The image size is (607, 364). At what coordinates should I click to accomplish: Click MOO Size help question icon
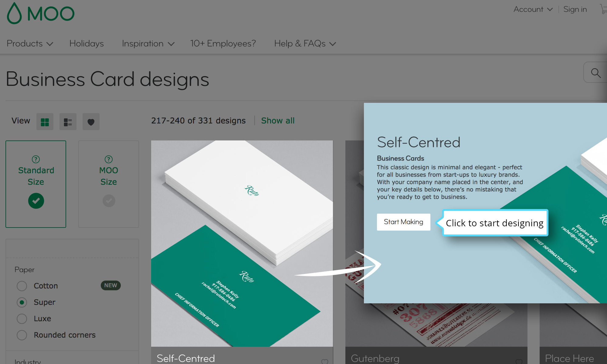click(109, 159)
